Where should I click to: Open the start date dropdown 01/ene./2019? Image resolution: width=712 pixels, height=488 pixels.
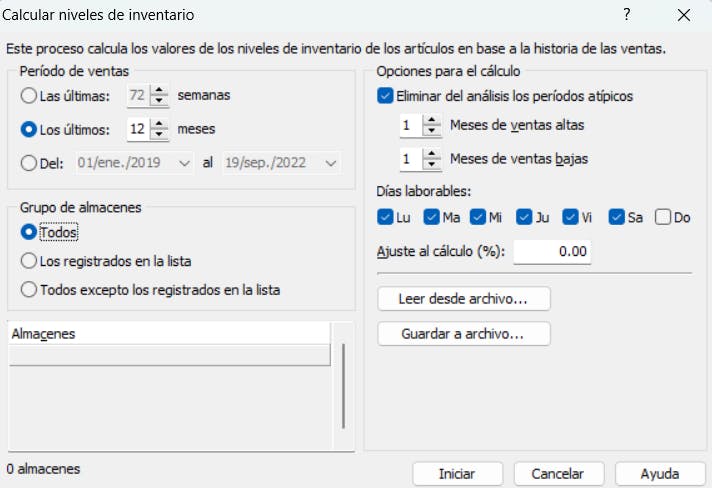[184, 162]
